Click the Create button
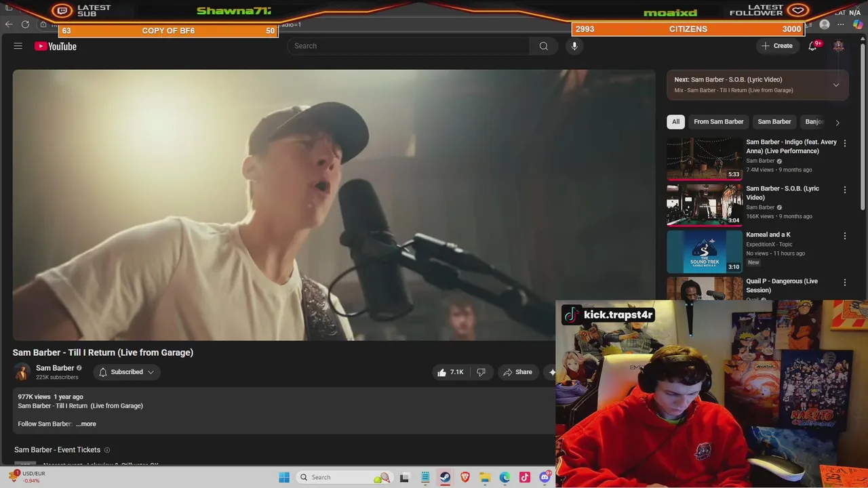The width and height of the screenshot is (868, 488). pos(777,46)
